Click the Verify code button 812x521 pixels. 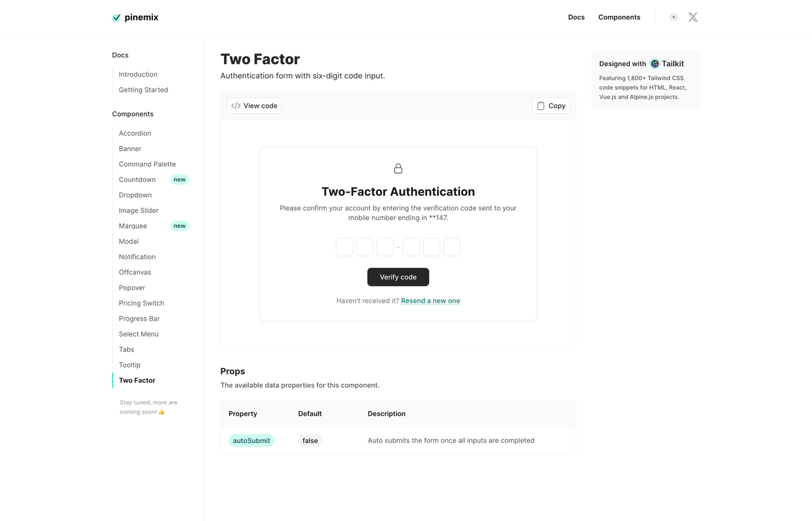pyautogui.click(x=398, y=277)
